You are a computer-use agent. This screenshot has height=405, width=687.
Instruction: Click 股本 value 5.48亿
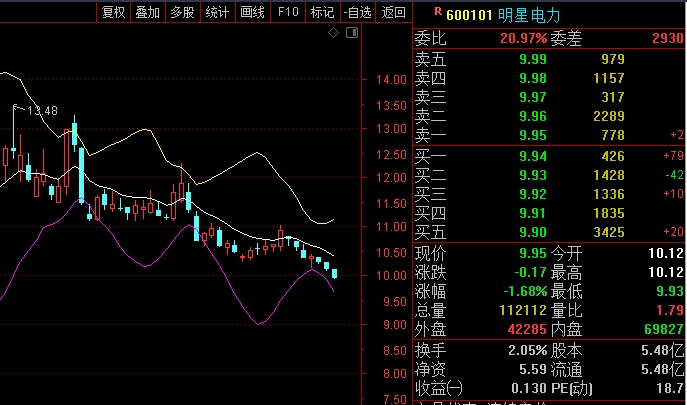click(x=663, y=351)
